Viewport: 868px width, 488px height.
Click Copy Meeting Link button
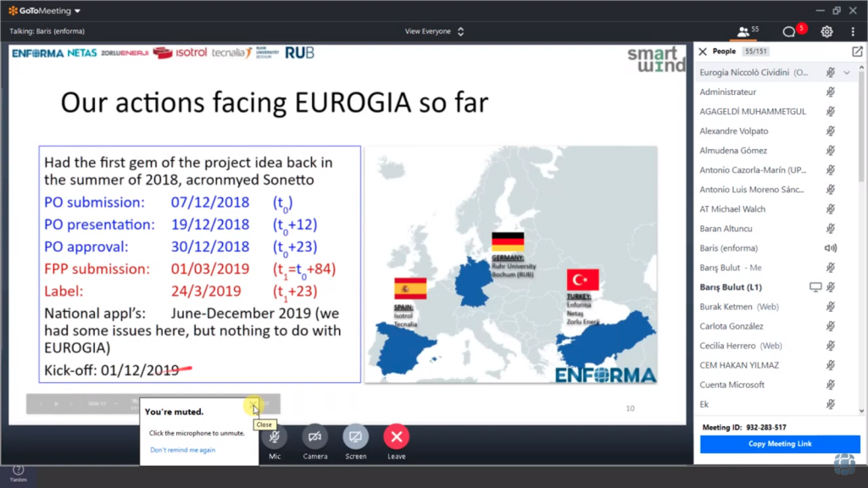pos(780,444)
